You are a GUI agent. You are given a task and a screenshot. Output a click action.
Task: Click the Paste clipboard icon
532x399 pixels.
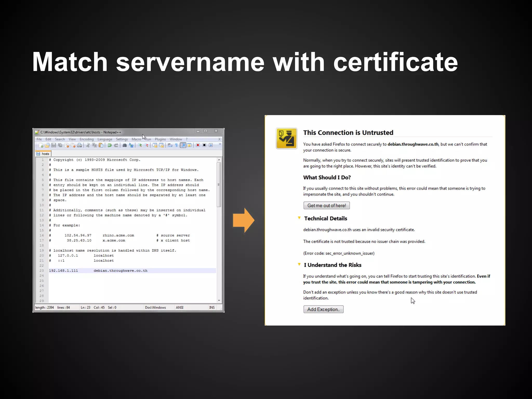(101, 145)
